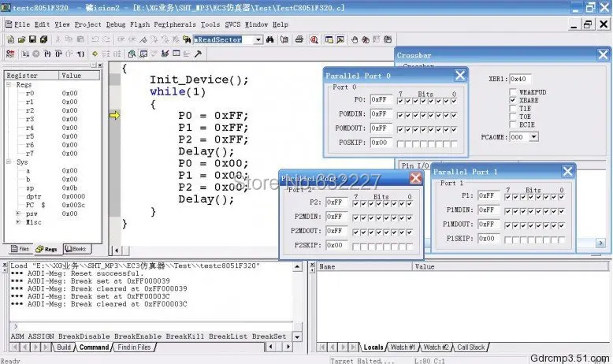
Task: Switch to the Watch #1 tab
Action: [403, 347]
